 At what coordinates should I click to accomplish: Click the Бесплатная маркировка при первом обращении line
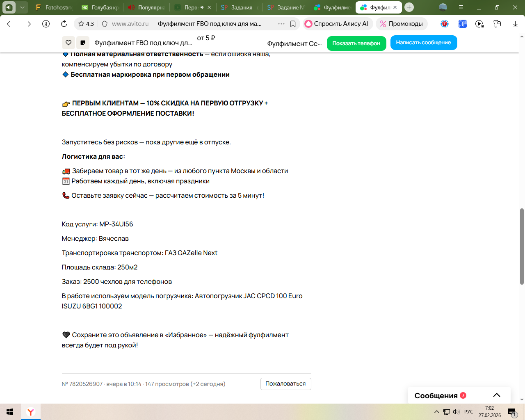146,75
